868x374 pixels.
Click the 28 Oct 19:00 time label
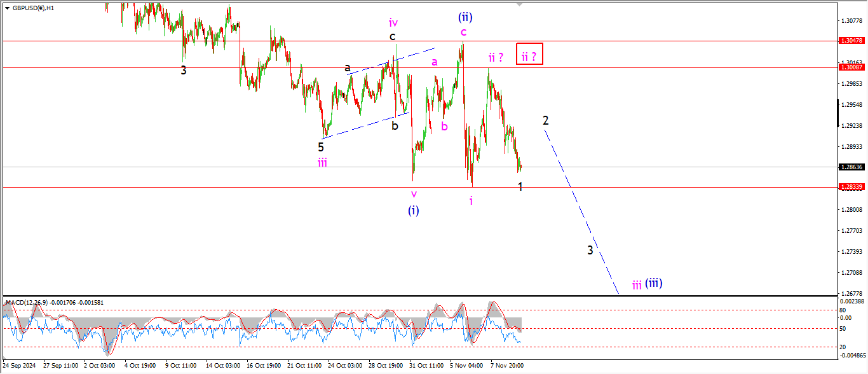click(385, 366)
